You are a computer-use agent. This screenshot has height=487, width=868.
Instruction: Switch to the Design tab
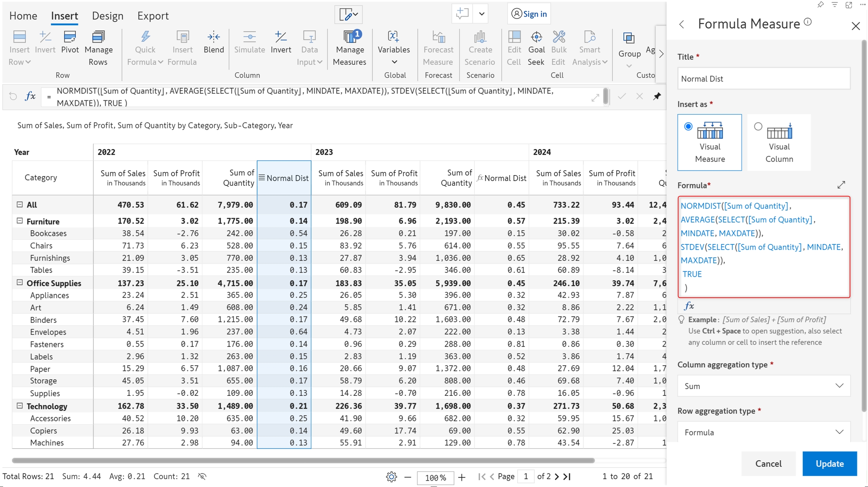tap(107, 16)
